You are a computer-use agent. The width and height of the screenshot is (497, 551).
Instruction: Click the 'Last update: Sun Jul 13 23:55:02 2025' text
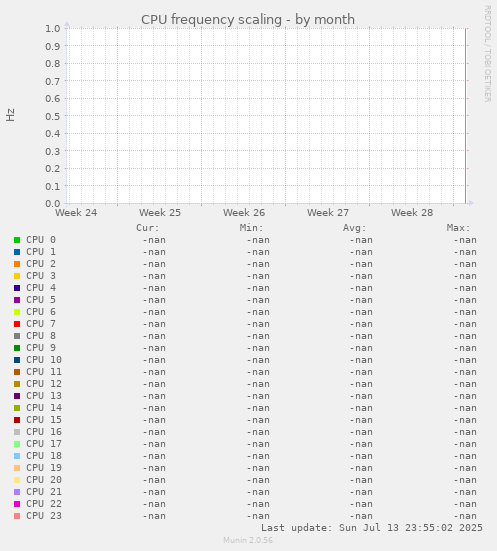372,528
